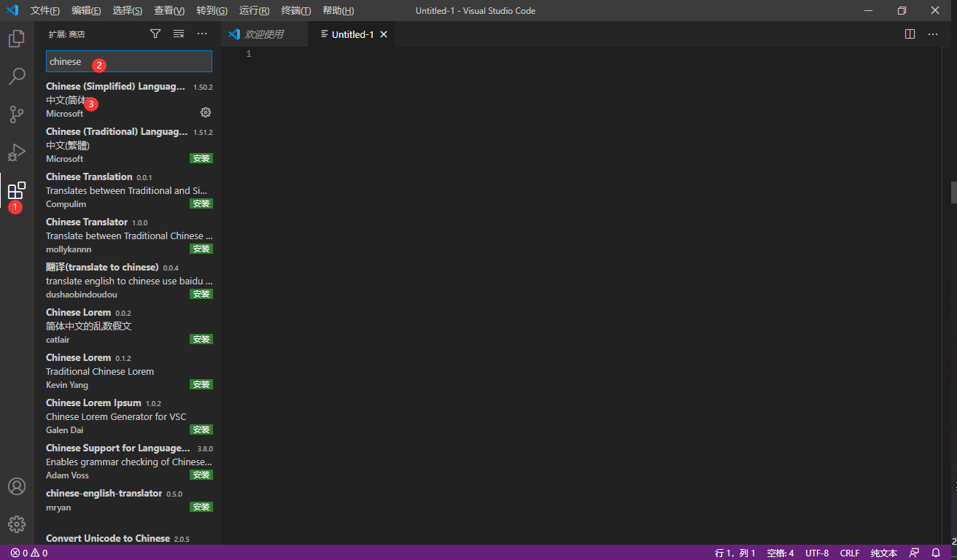
Task: Select Chinese (Simplified) Language Pack entry
Action: (128, 99)
